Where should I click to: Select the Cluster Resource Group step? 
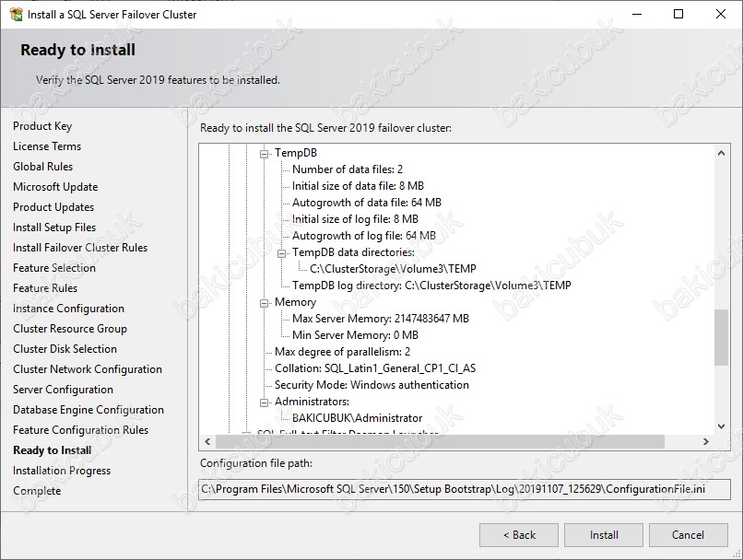tap(70, 329)
